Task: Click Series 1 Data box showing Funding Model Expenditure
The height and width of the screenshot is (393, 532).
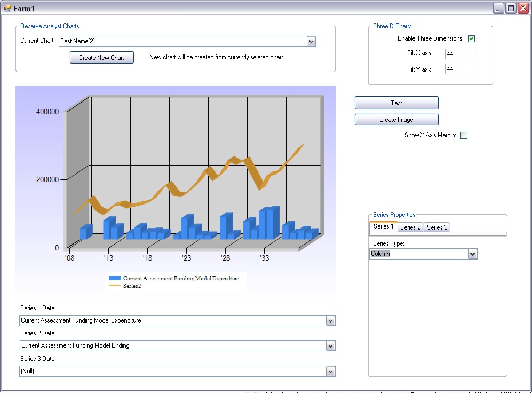Action: [177, 321]
